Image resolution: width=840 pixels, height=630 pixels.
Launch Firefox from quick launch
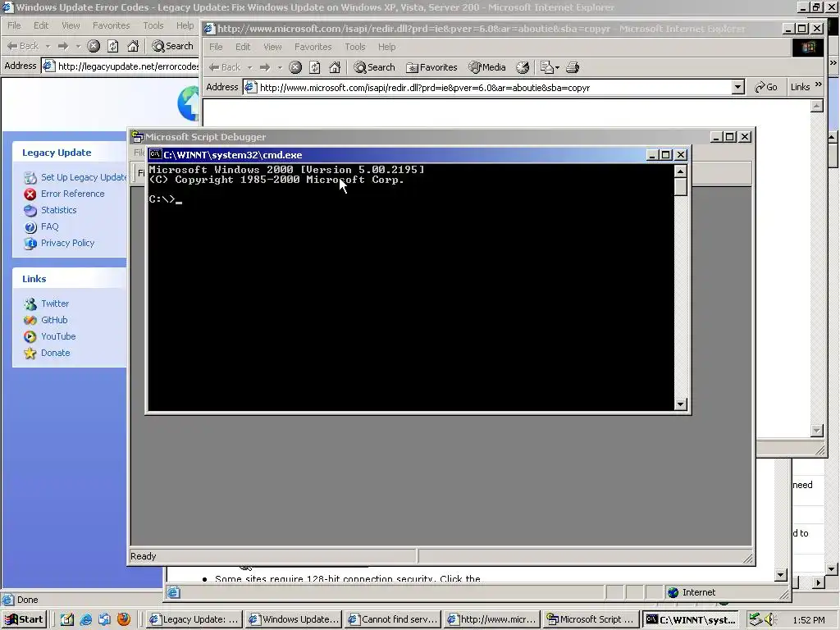click(124, 619)
